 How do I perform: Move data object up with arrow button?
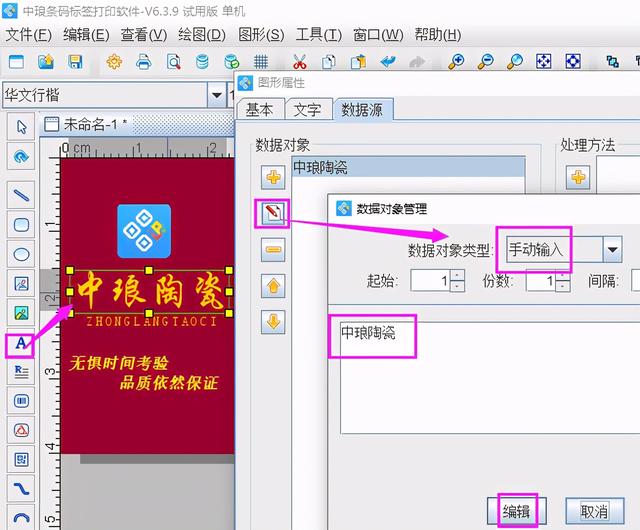[x=273, y=286]
